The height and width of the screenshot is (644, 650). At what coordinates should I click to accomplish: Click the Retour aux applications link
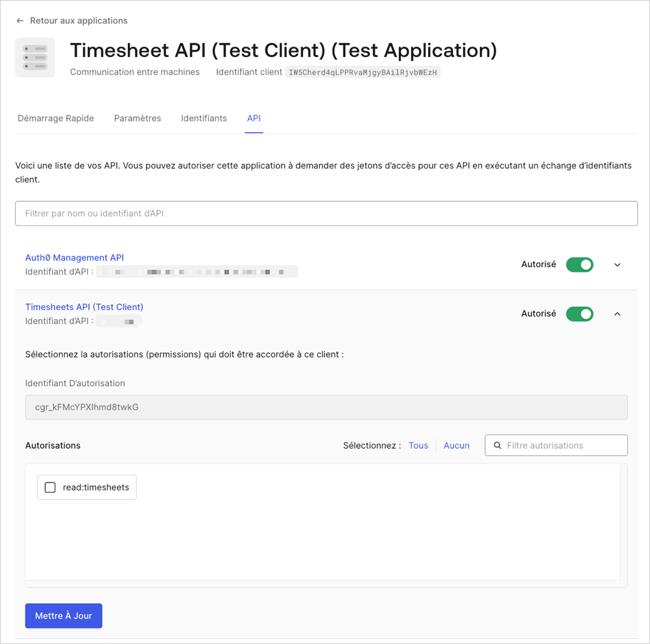tap(78, 21)
